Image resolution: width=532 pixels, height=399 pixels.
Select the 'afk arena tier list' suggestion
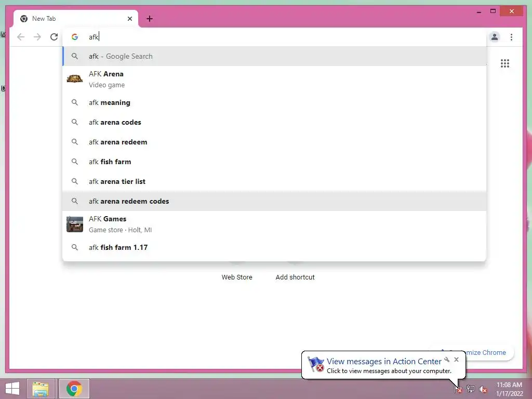coord(274,181)
